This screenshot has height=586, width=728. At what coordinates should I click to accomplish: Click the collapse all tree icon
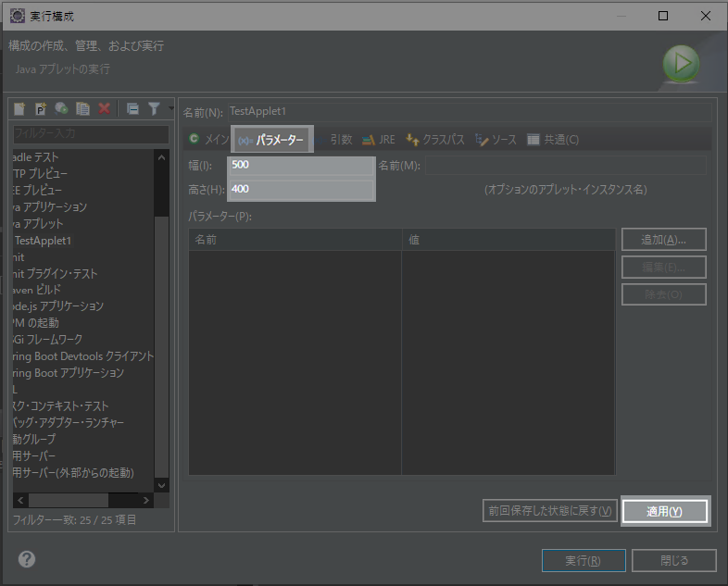[132, 109]
